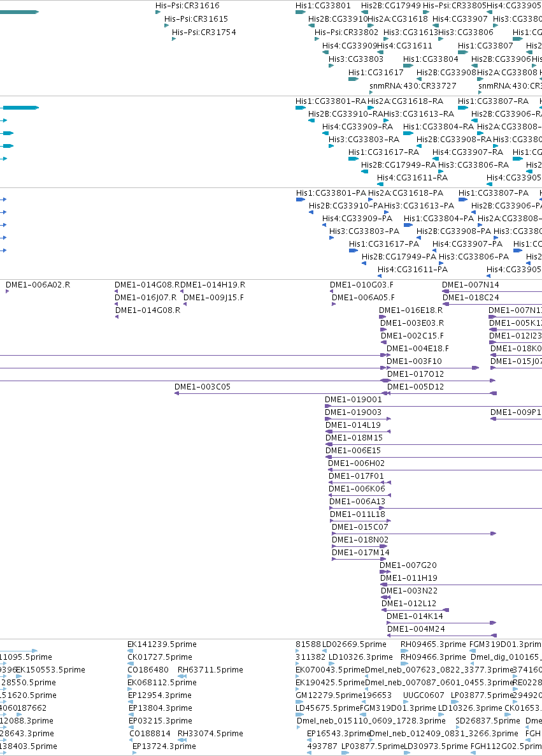Select transcript His4:CG33909-RA
The height and width of the screenshot is (756, 542).
pos(357,126)
